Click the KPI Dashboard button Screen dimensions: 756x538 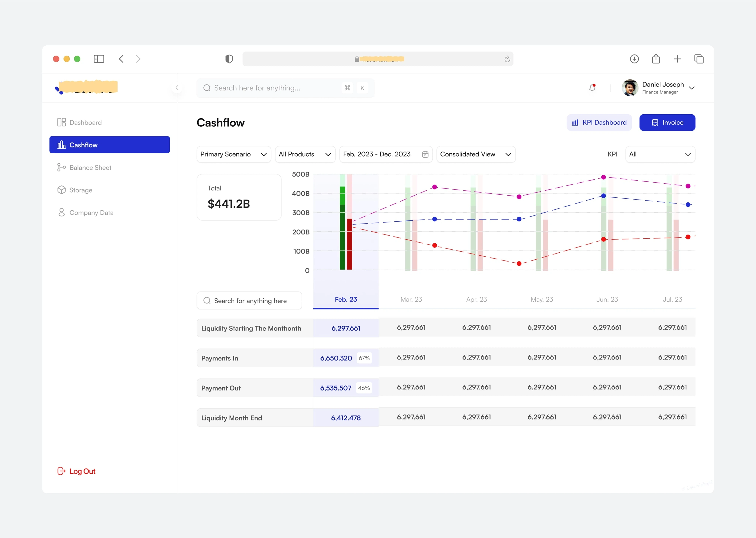(599, 123)
